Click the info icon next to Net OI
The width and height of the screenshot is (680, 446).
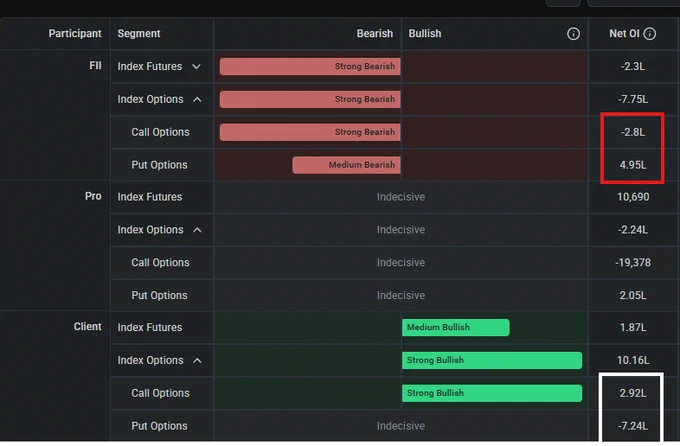(x=649, y=34)
